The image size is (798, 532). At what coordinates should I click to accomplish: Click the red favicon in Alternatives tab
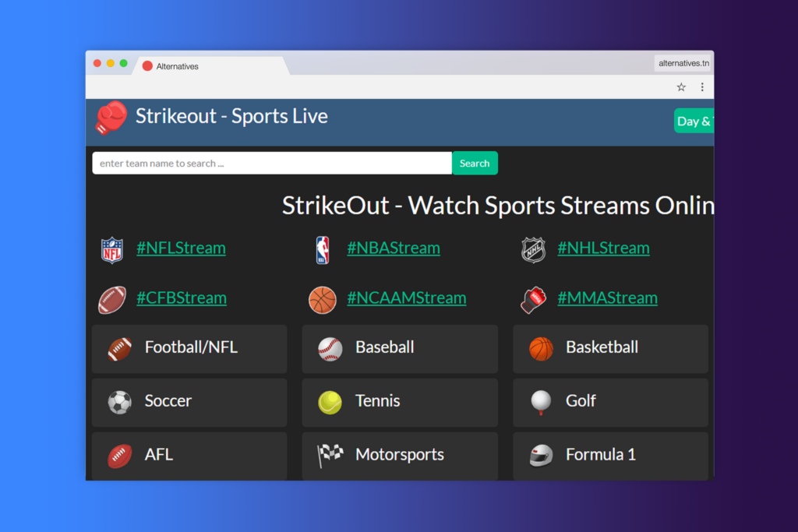[x=147, y=66]
